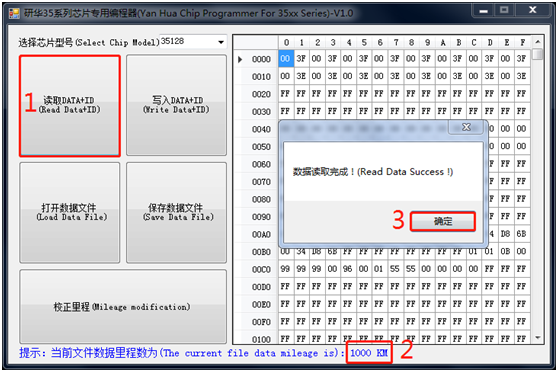Select the current-row pointer arrow beside row 0000
The image size is (558, 372).
point(240,59)
